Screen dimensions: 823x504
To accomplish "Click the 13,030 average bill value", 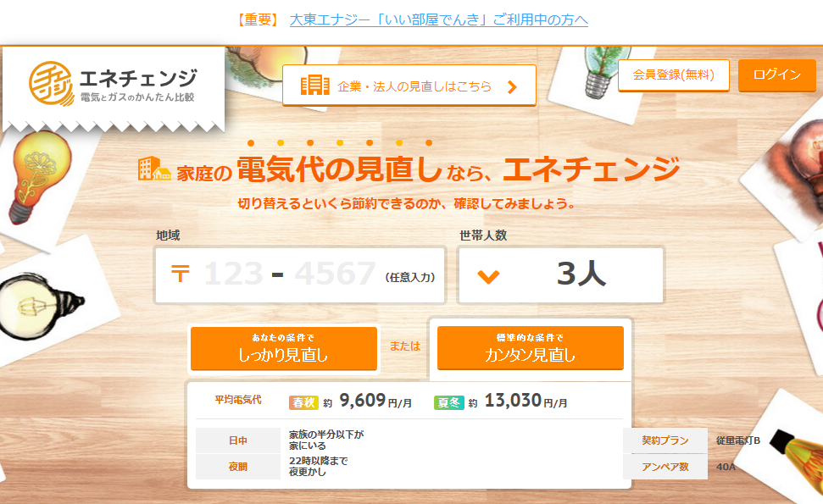I will pyautogui.click(x=513, y=401).
